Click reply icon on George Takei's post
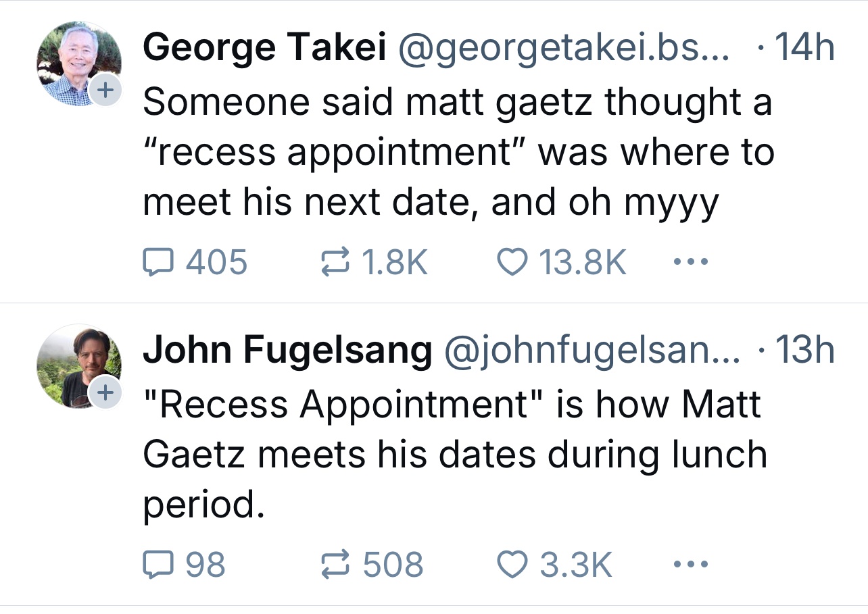This screenshot has height=614, width=868. (x=157, y=262)
